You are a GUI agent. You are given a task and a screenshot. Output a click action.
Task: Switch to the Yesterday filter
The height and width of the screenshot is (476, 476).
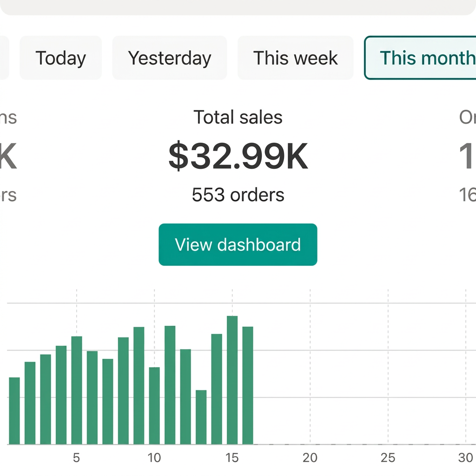click(x=170, y=58)
